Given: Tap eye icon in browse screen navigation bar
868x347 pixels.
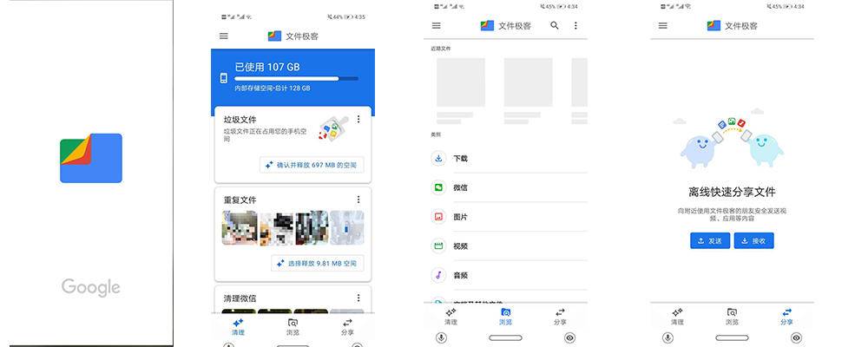Looking at the screenshot, I should pos(569,337).
